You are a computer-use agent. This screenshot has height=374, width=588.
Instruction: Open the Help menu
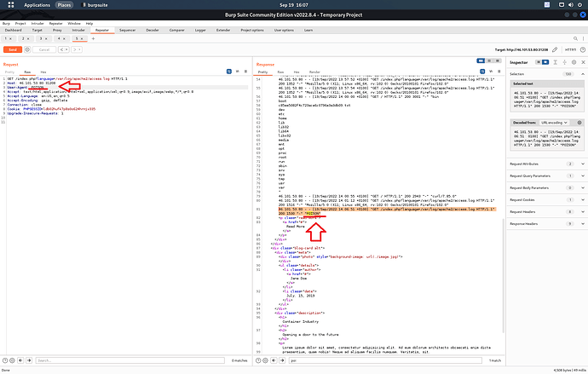tap(89, 23)
